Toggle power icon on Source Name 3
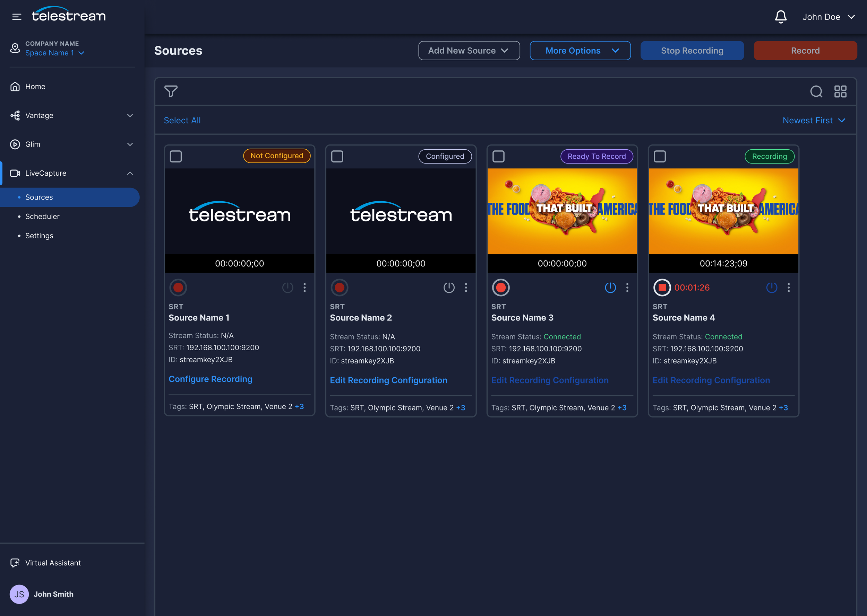867x616 pixels. [610, 288]
